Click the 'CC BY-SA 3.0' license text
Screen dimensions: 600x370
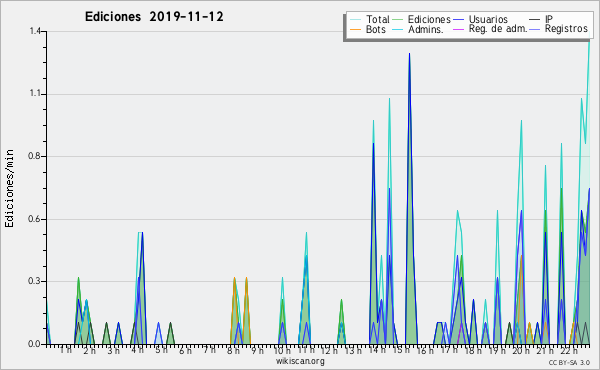[x=569, y=362]
